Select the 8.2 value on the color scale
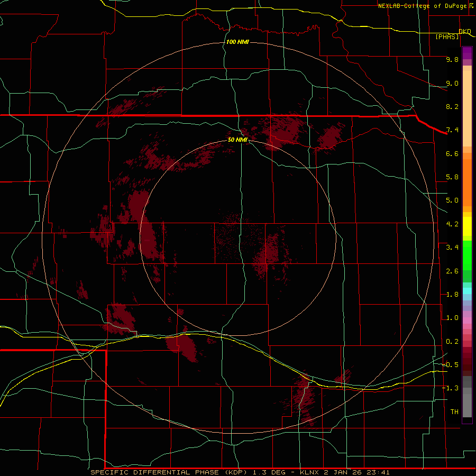The width and height of the screenshot is (476, 476). pos(452,106)
